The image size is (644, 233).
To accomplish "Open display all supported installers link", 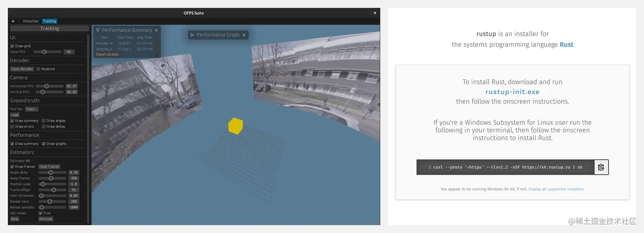I will (556, 189).
